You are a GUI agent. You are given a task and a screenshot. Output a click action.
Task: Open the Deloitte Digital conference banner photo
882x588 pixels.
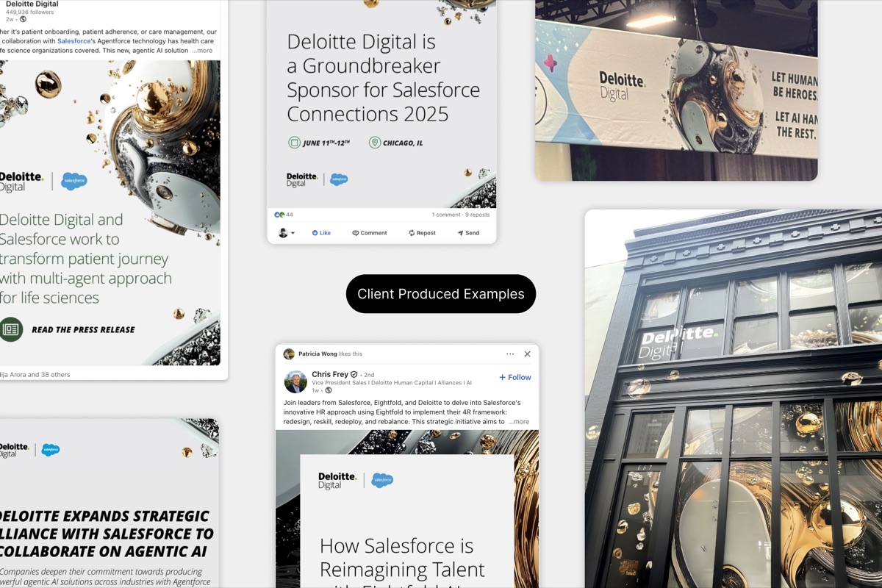(676, 90)
